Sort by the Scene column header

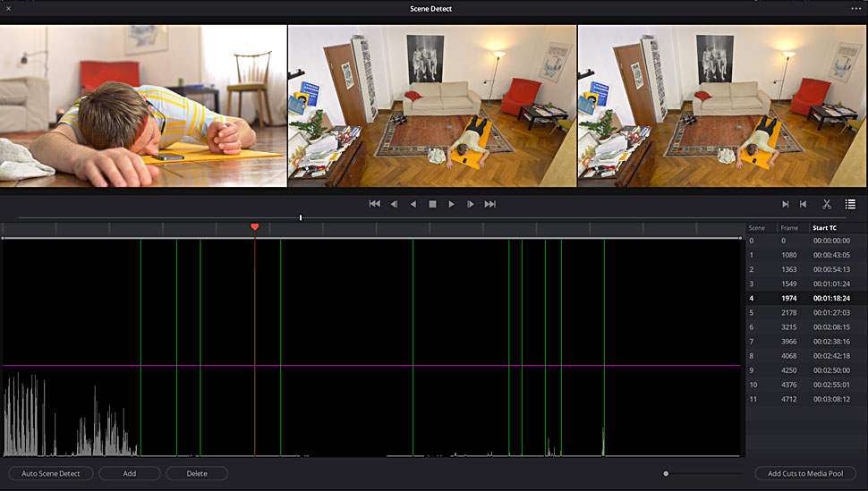[x=757, y=227]
